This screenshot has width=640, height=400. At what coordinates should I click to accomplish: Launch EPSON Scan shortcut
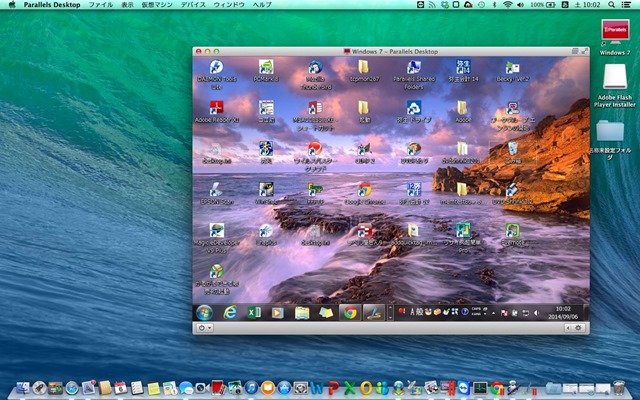[217, 193]
